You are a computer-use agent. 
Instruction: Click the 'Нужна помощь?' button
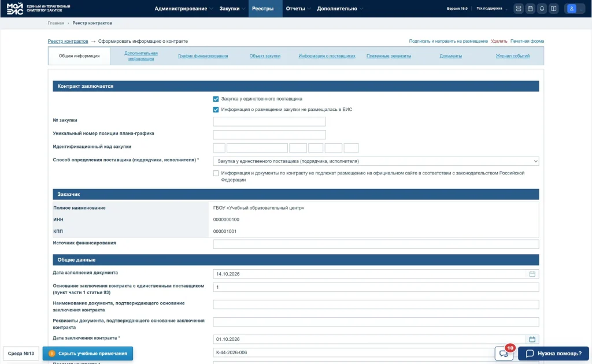coord(553,354)
